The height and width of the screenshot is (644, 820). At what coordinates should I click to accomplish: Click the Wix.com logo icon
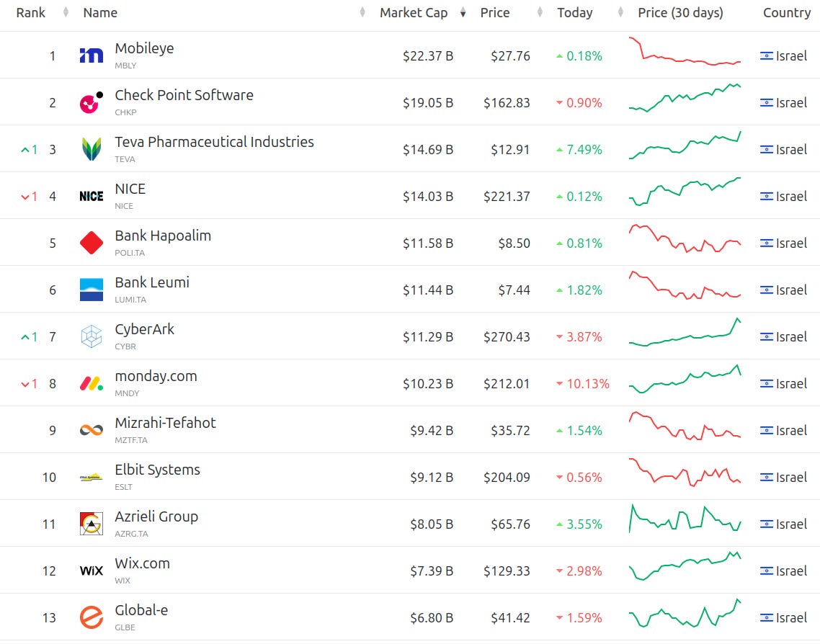pos(91,571)
